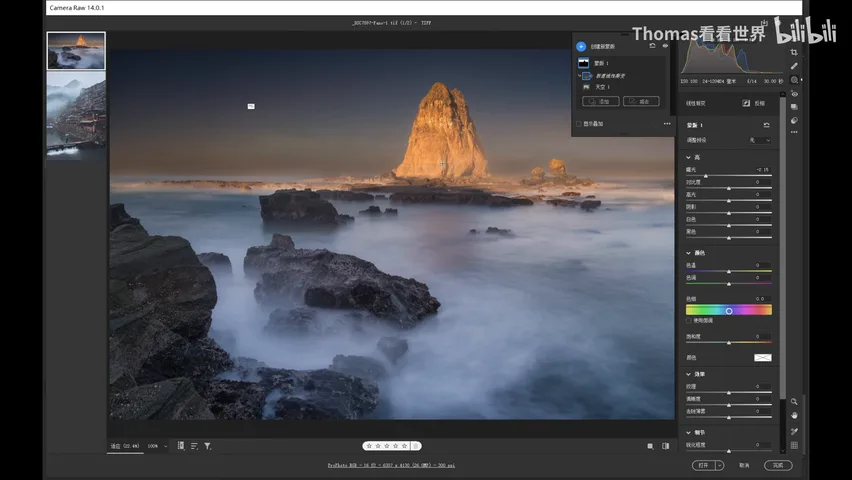Toggle filmstrip display icon in bottom bar
Image resolution: width=852 pixels, height=480 pixels.
tap(181, 446)
